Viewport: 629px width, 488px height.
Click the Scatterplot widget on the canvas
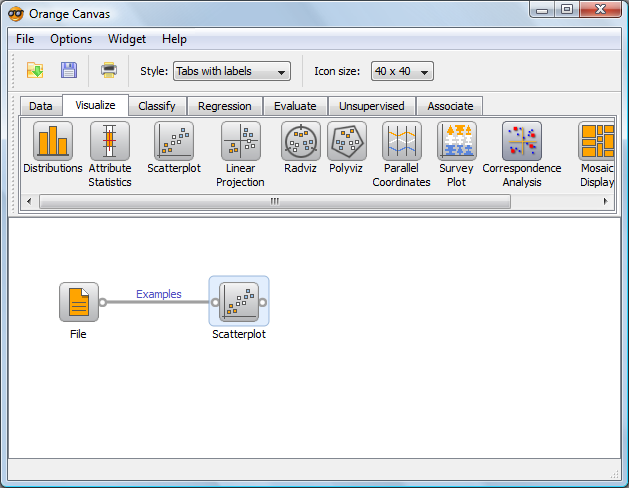(x=239, y=302)
